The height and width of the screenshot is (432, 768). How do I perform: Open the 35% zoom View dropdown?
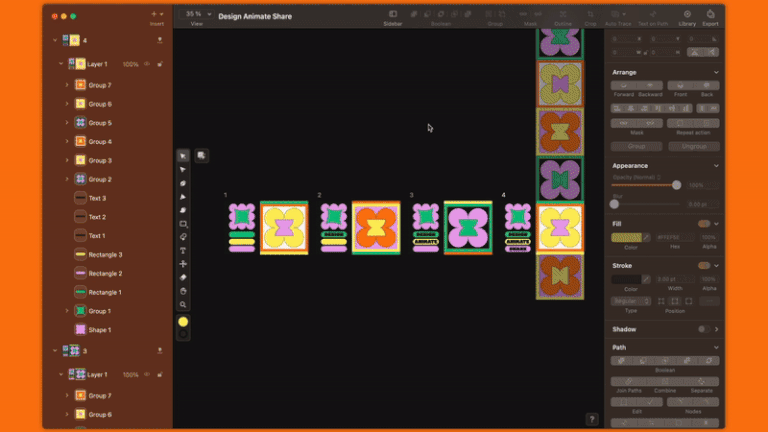pyautogui.click(x=196, y=14)
